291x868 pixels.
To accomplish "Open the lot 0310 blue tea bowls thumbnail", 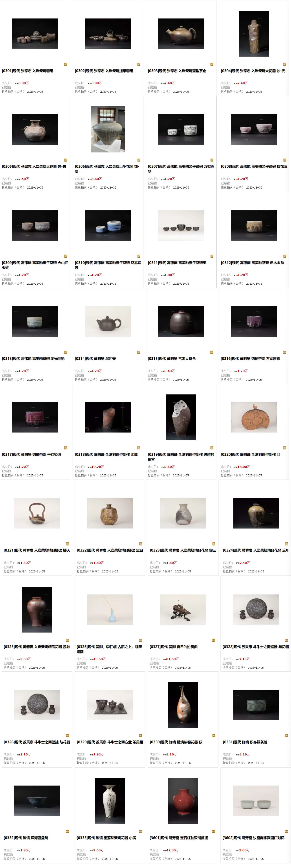I will pos(108,225).
